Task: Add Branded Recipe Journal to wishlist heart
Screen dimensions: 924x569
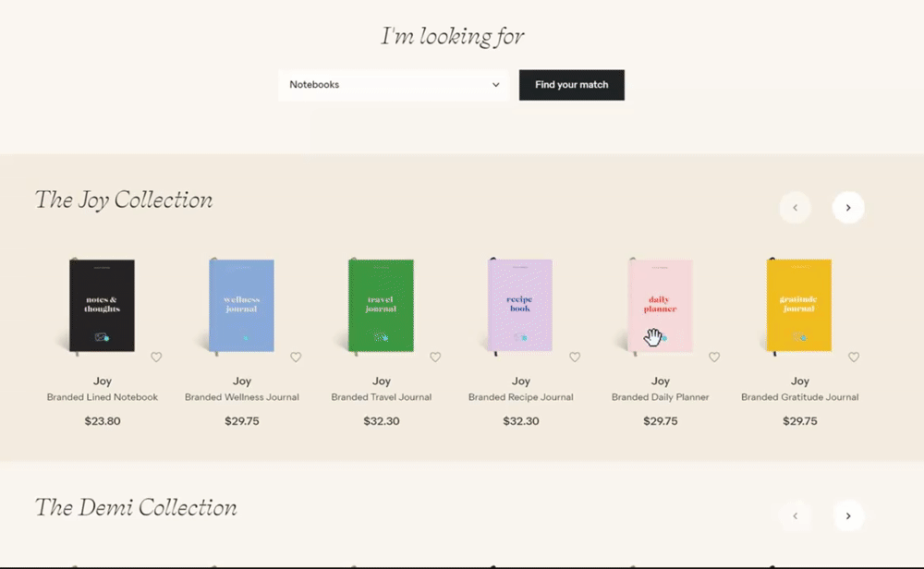Action: (575, 357)
